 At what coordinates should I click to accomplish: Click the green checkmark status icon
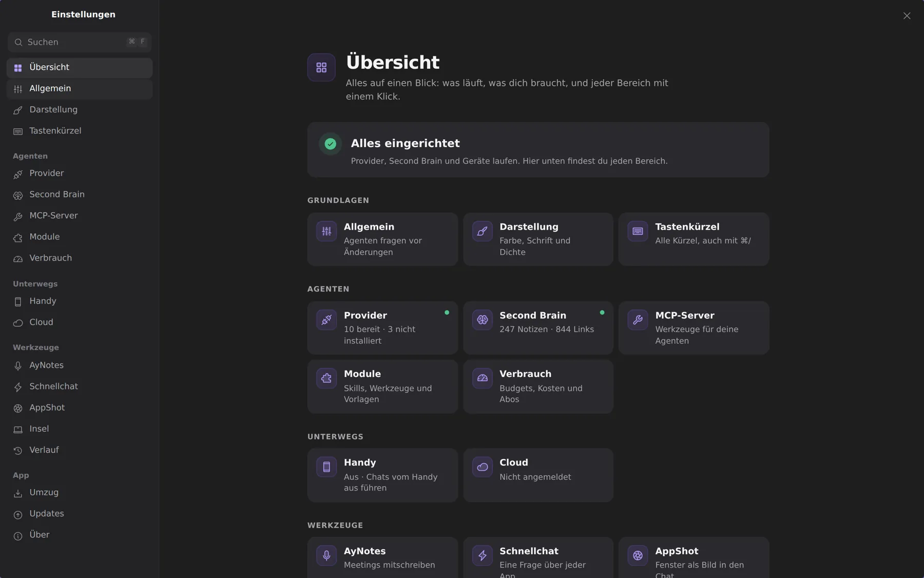pyautogui.click(x=331, y=144)
